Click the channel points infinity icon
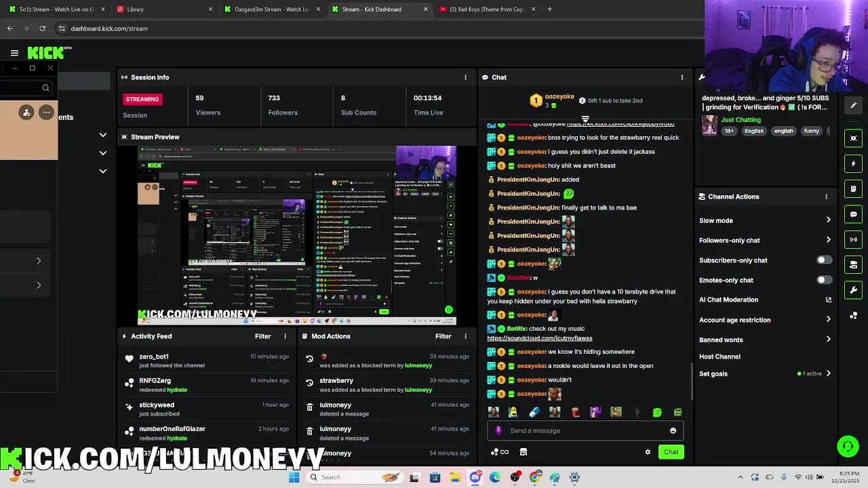 pos(500,452)
